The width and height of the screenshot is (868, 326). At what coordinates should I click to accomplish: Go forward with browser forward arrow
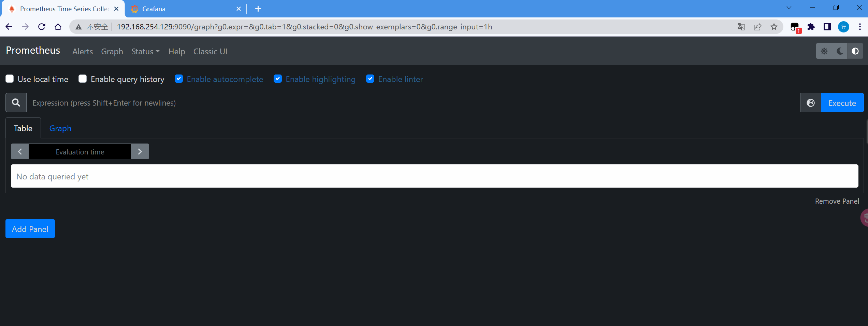pos(25,27)
